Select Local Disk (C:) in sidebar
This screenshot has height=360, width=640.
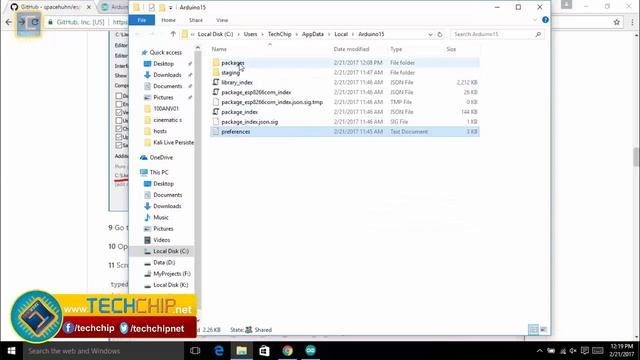coord(171,251)
